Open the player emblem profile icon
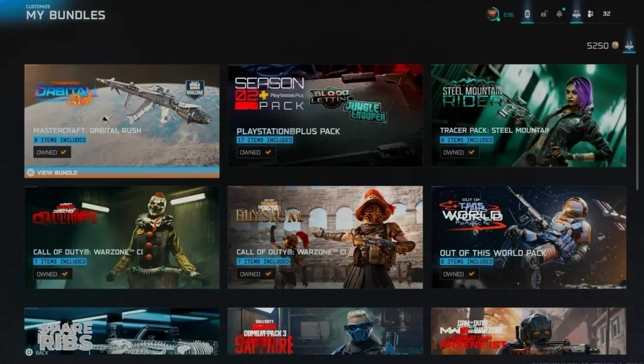This screenshot has height=364, width=644. point(493,14)
